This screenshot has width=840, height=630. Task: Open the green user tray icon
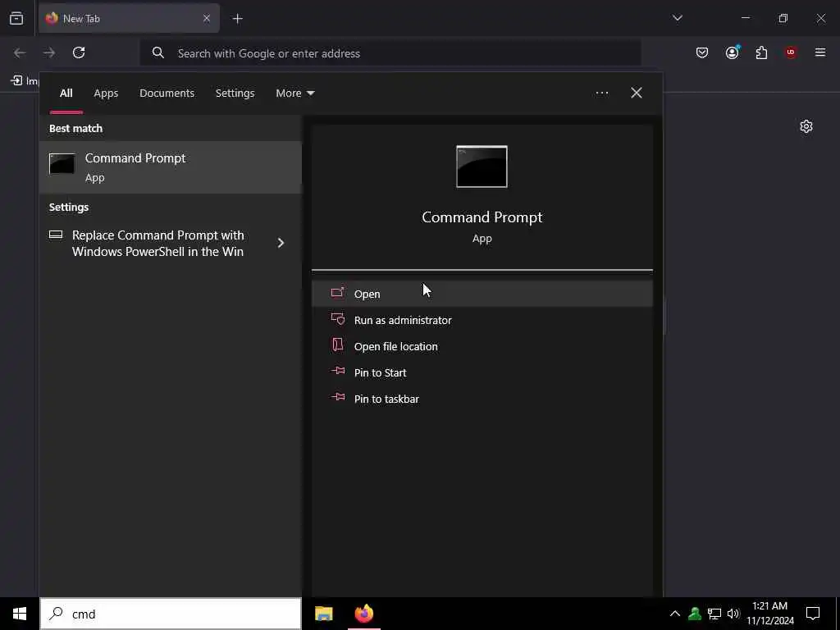695,614
